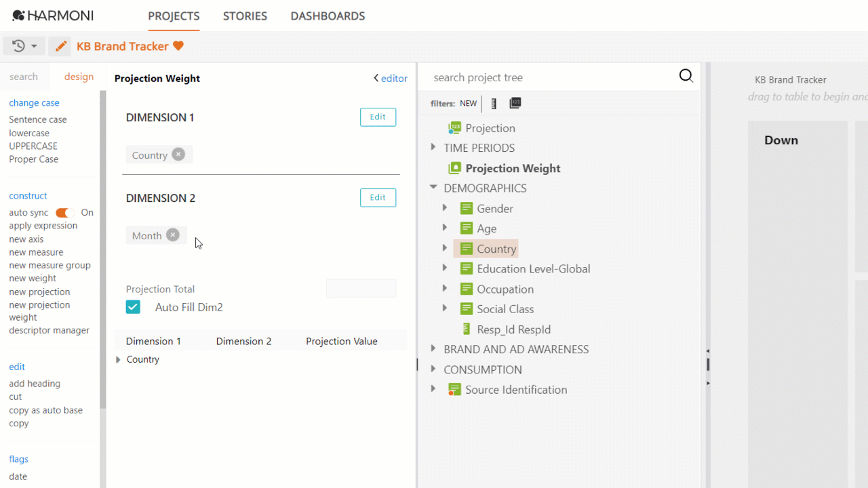Open the history clock icon dropdown
868x488 pixels.
[x=24, y=46]
